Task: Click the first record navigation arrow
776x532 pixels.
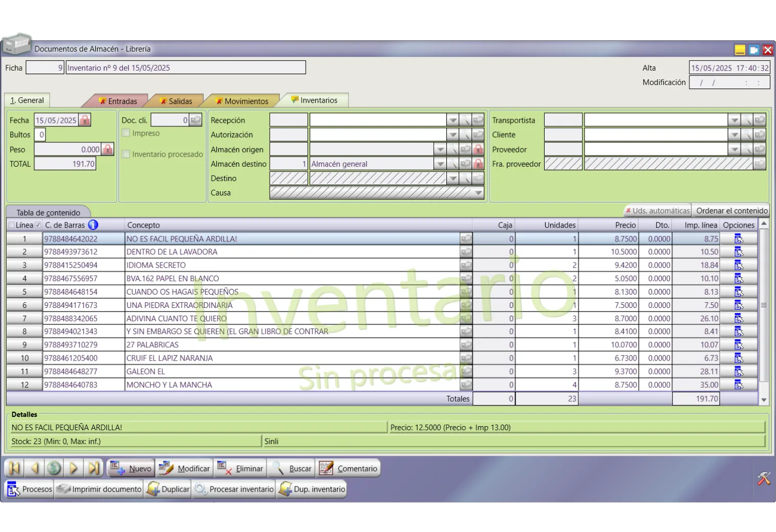Action: click(x=14, y=468)
